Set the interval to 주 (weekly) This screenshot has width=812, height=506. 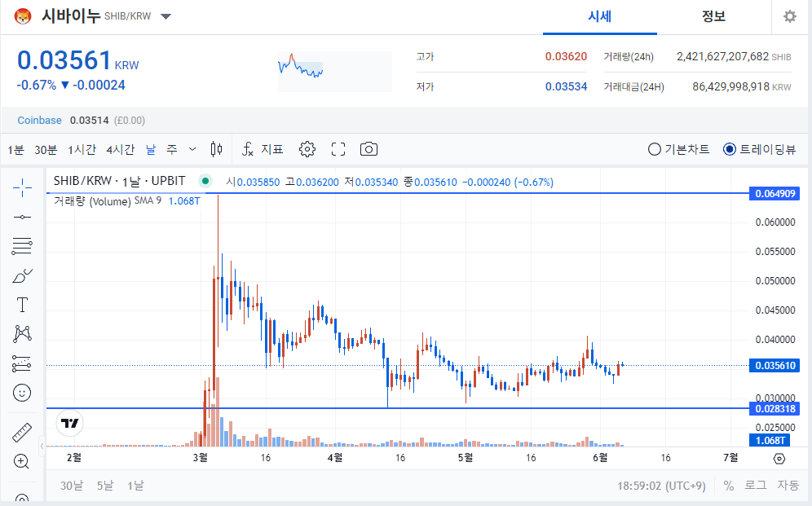pyautogui.click(x=172, y=150)
